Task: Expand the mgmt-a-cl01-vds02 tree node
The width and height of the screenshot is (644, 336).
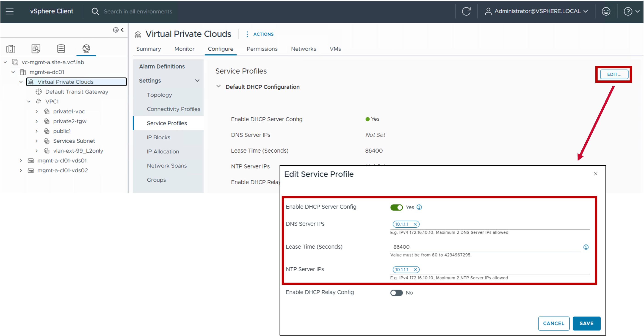Action: (21, 171)
